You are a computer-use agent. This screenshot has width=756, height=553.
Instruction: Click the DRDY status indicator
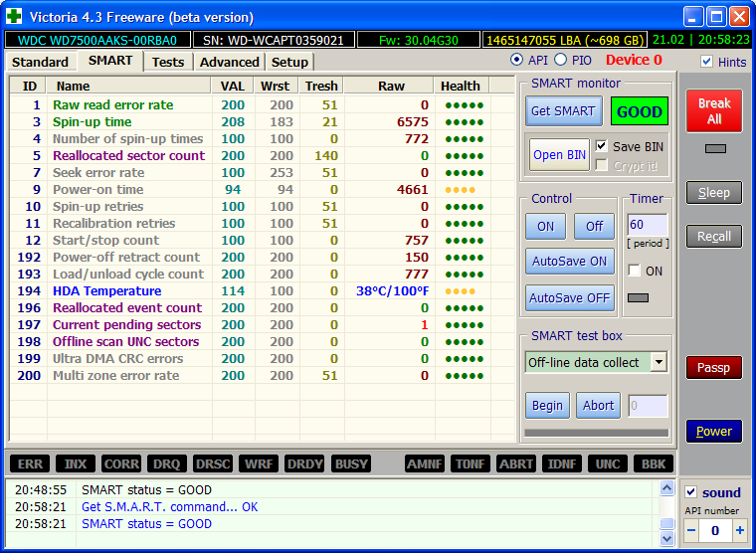[x=304, y=463]
